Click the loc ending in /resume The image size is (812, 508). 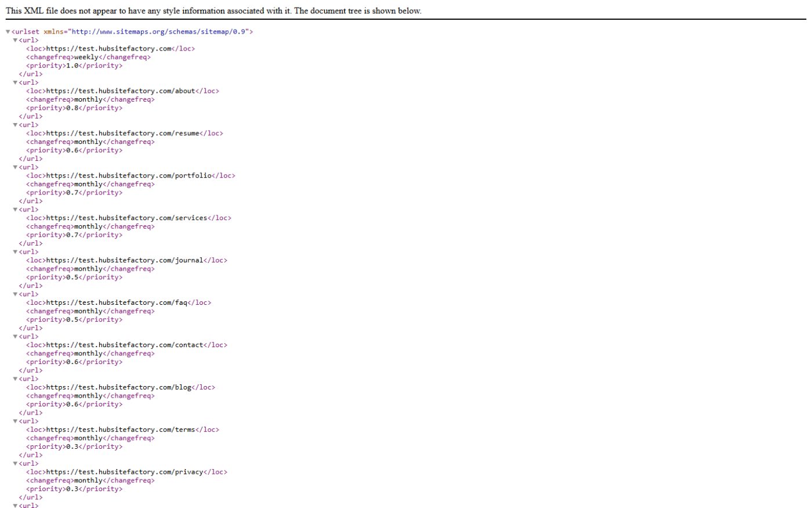coord(125,134)
